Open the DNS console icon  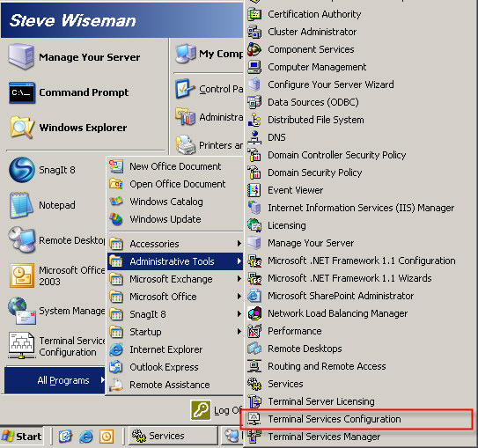(254, 137)
